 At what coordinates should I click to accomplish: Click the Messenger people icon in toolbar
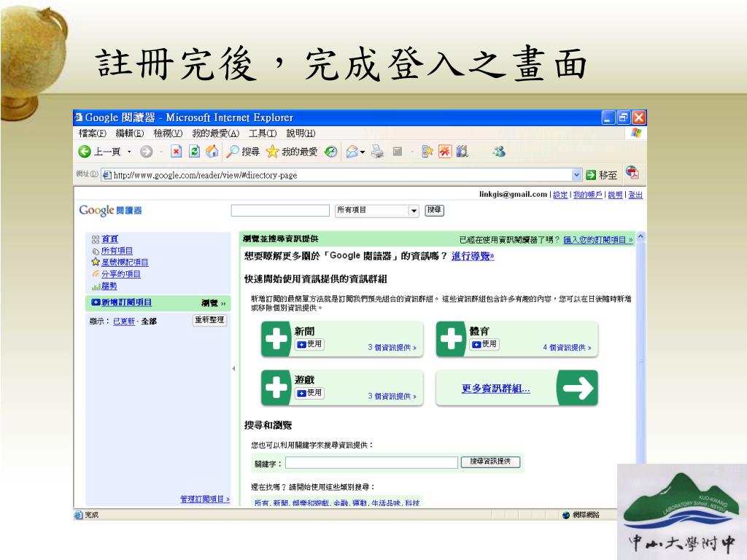point(499,152)
